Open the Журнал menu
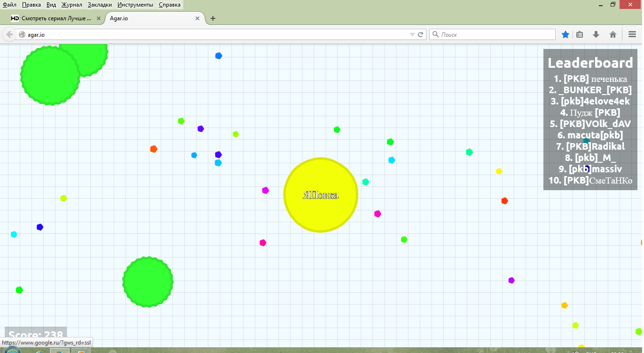This screenshot has width=644, height=353. click(x=71, y=5)
